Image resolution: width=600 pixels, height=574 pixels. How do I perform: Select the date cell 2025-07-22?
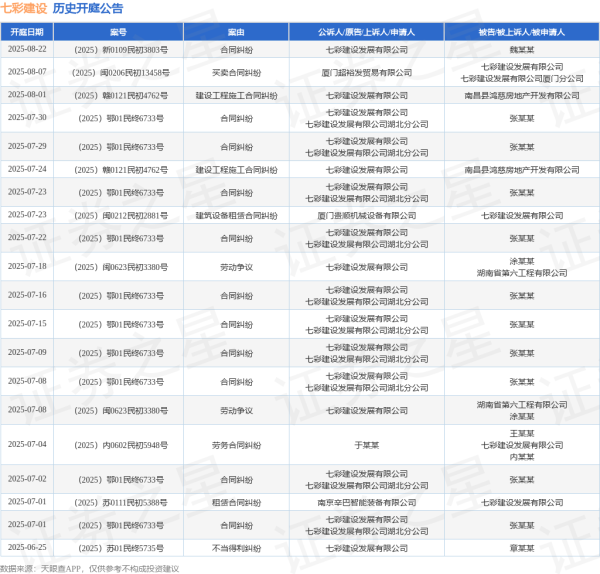27,238
